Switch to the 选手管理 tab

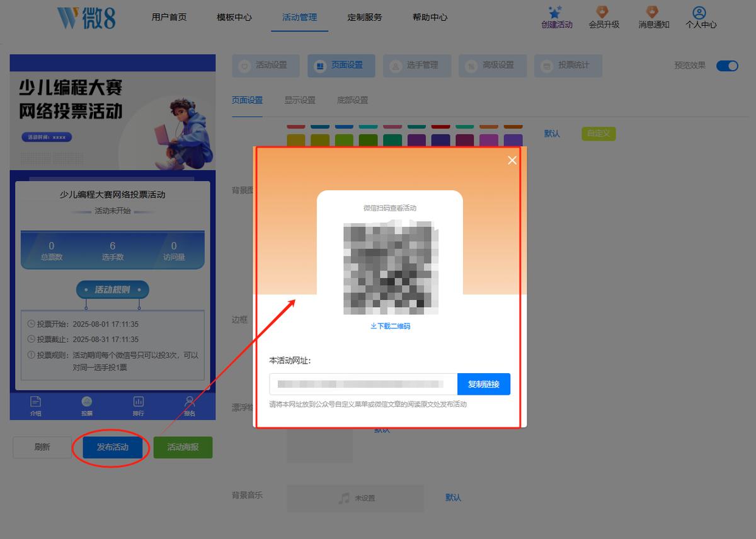pyautogui.click(x=417, y=66)
